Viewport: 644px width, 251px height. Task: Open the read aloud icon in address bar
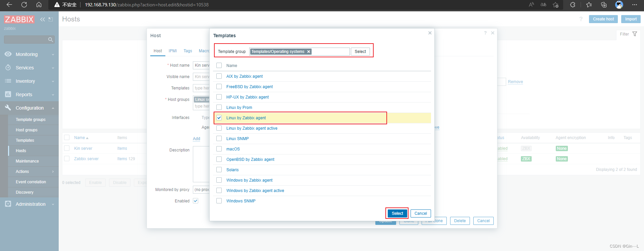click(531, 5)
